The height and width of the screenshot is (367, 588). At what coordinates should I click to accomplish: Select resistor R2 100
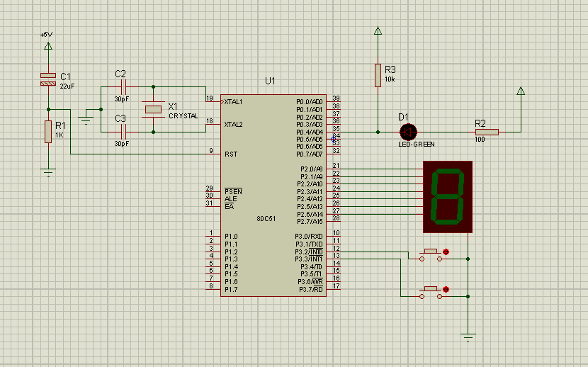(487, 132)
